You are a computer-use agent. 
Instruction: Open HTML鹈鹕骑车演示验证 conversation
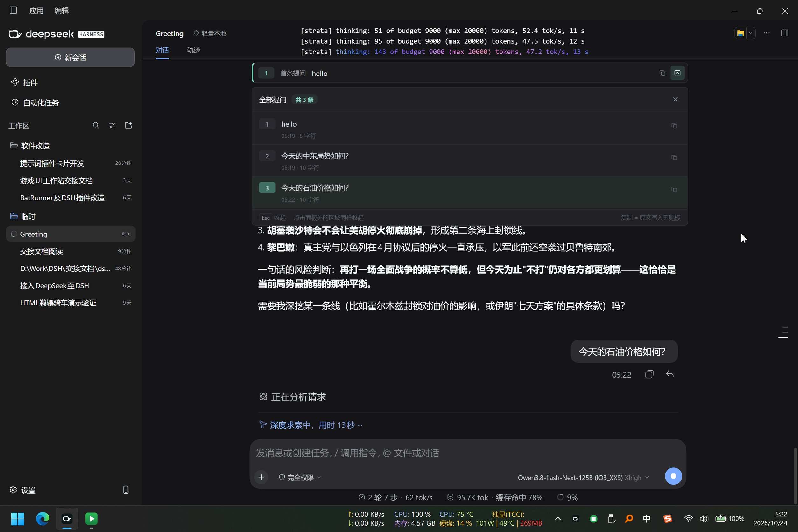coord(71,303)
